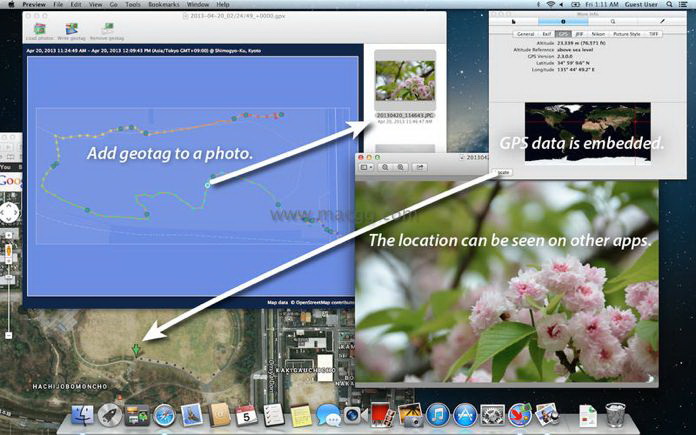The image size is (696, 435).
Task: Expand the Preview view mode dropdown
Action: pos(366,168)
